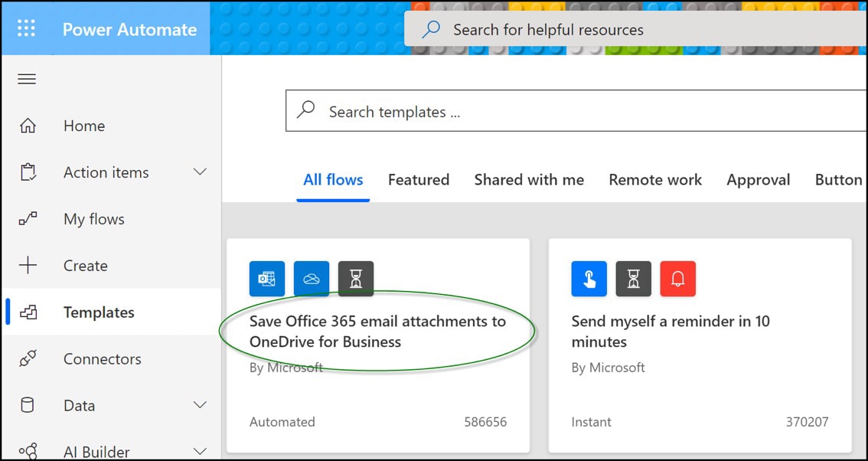Screen dimensions: 868x461
Task: Click the hourglass delay icon on Save attachments card
Action: pyautogui.click(x=356, y=279)
